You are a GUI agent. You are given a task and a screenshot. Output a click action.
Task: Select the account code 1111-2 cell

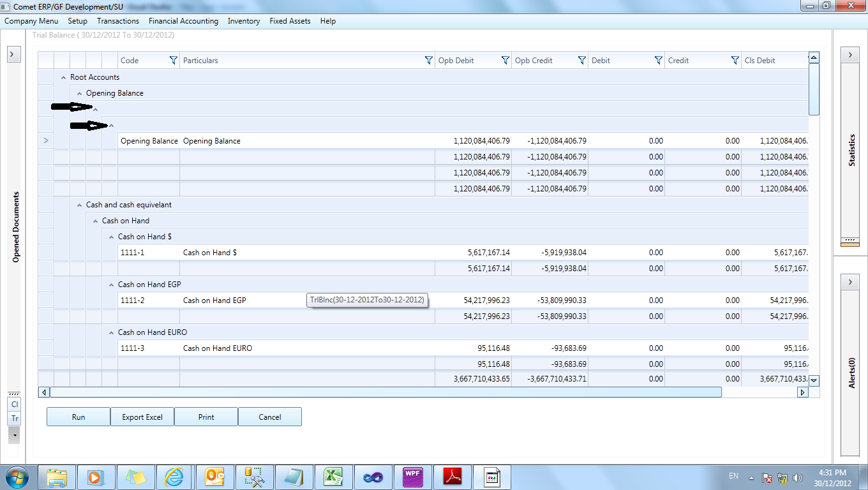click(x=149, y=300)
